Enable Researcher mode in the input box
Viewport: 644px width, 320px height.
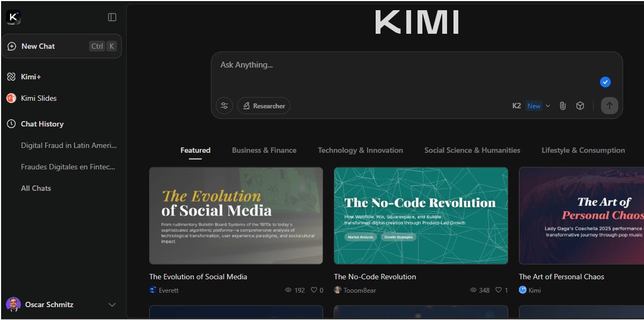[264, 106]
